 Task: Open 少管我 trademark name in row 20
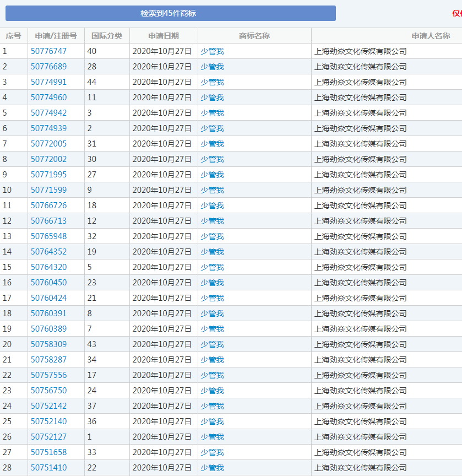[212, 344]
